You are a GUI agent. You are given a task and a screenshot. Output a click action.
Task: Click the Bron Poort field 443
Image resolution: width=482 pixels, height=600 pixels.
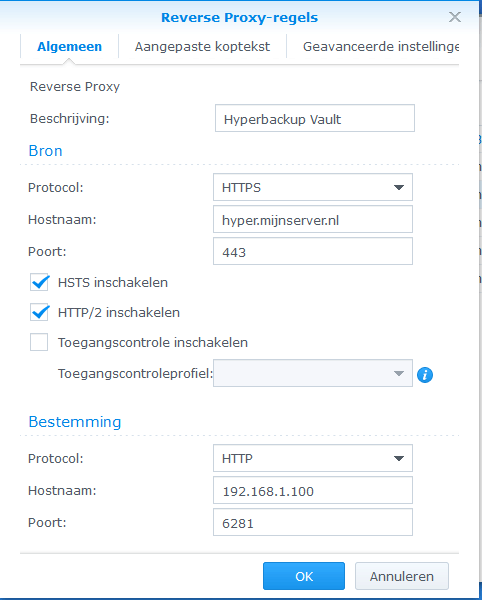point(313,251)
